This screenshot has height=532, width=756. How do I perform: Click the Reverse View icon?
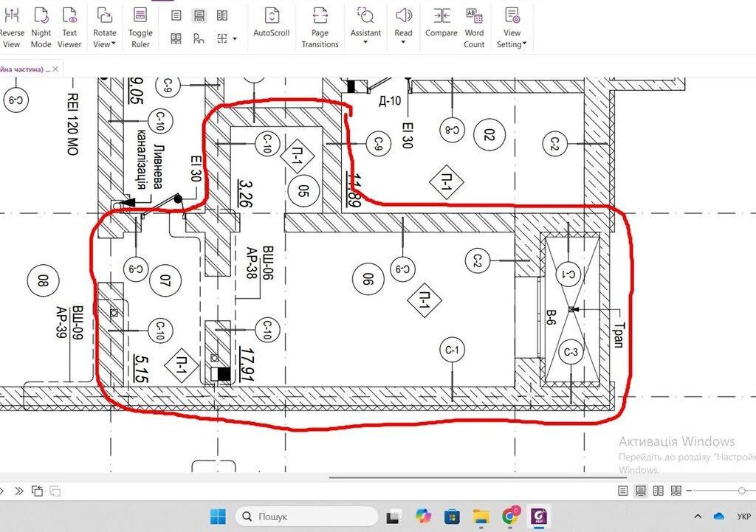tap(11, 27)
